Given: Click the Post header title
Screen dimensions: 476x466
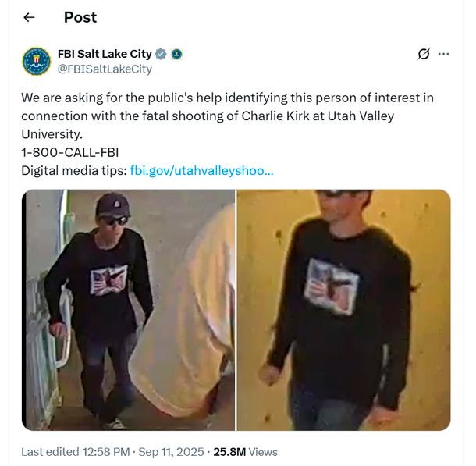Looking at the screenshot, I should pos(80,17).
